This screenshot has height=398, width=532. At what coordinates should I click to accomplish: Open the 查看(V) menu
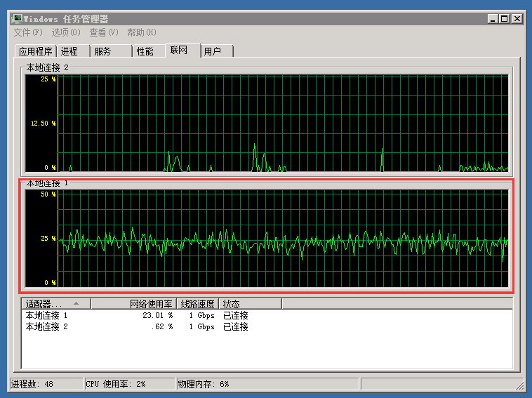104,32
